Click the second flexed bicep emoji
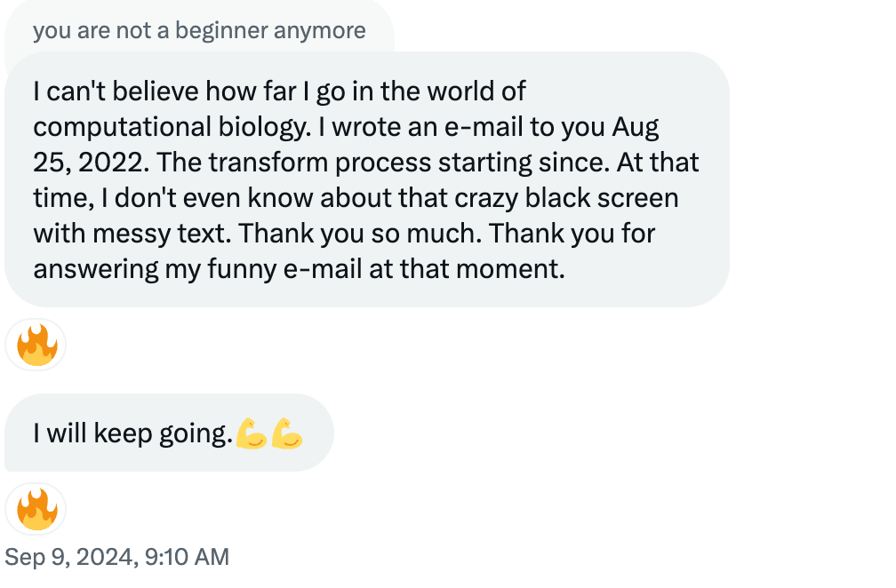Viewport: 896px width, 588px height. (x=286, y=433)
